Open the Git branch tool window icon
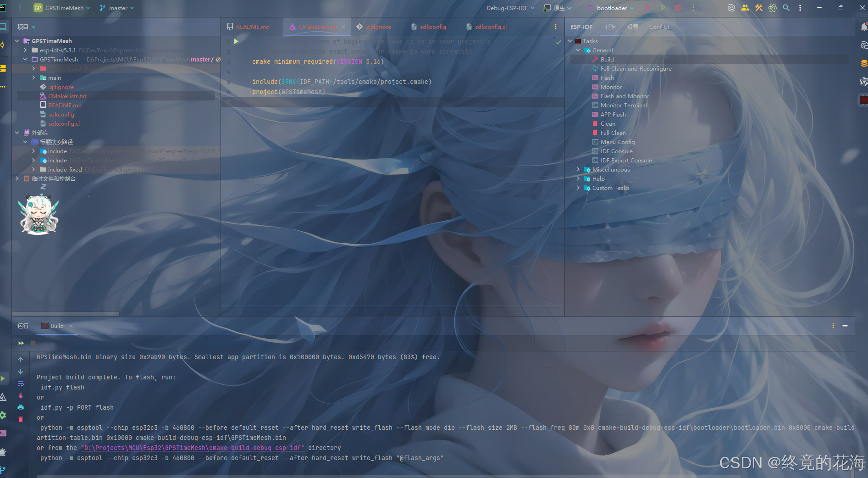Screen dimensions: 868x478 pyautogui.click(x=3, y=470)
